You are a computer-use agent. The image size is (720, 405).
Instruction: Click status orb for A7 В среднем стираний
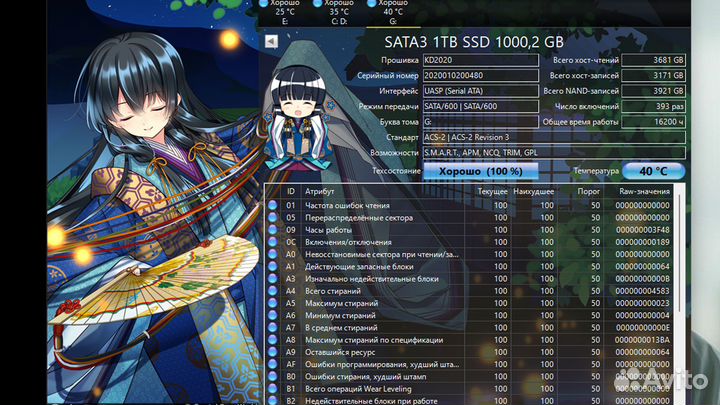pos(273,328)
